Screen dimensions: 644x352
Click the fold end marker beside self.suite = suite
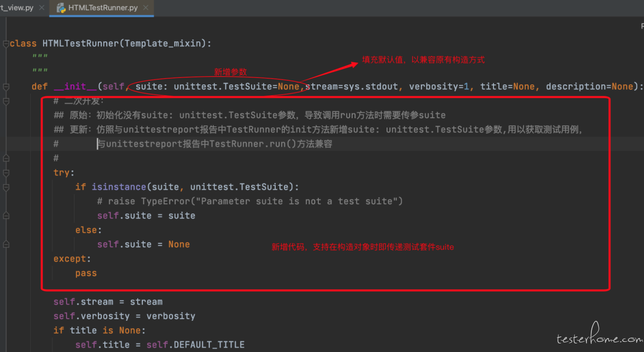tap(6, 215)
